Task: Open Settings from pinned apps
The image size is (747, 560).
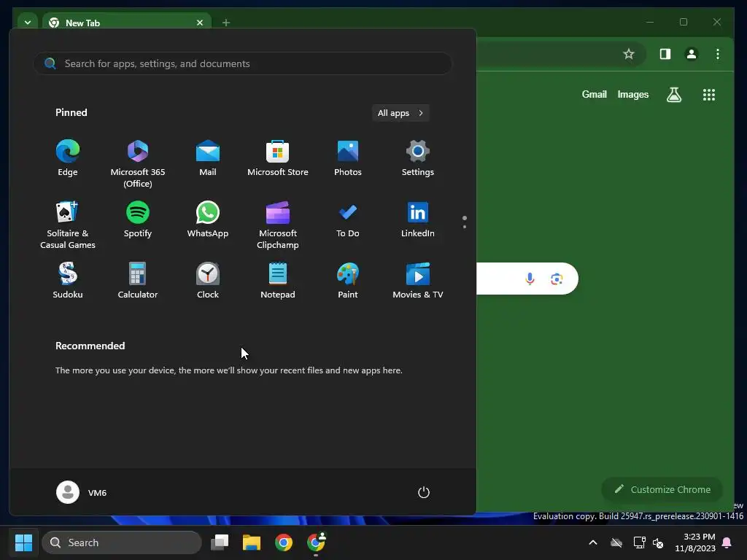Action: click(418, 158)
